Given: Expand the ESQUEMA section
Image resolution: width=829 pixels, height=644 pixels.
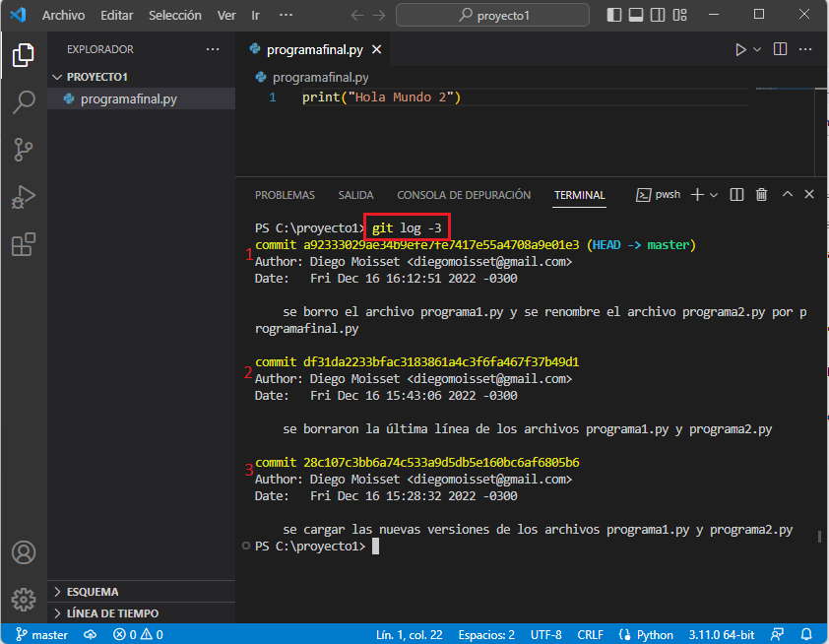Looking at the screenshot, I should pos(141,592).
